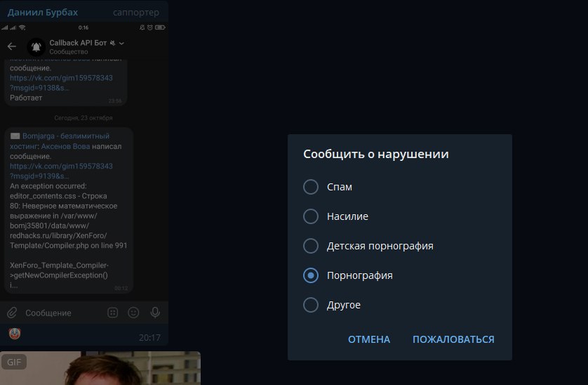Click the Сегодня, 23 октября date separator
The height and width of the screenshot is (385, 588).
click(x=83, y=117)
